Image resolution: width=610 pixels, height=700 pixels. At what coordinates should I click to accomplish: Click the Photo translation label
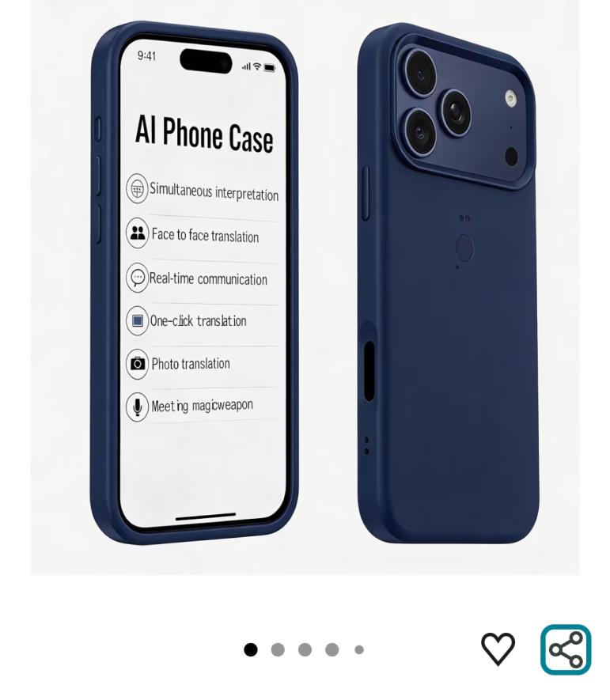191,363
